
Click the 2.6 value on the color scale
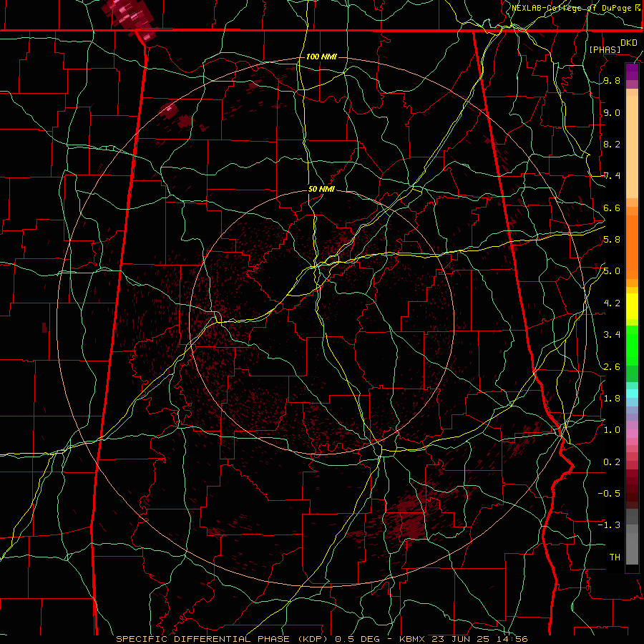612,366
